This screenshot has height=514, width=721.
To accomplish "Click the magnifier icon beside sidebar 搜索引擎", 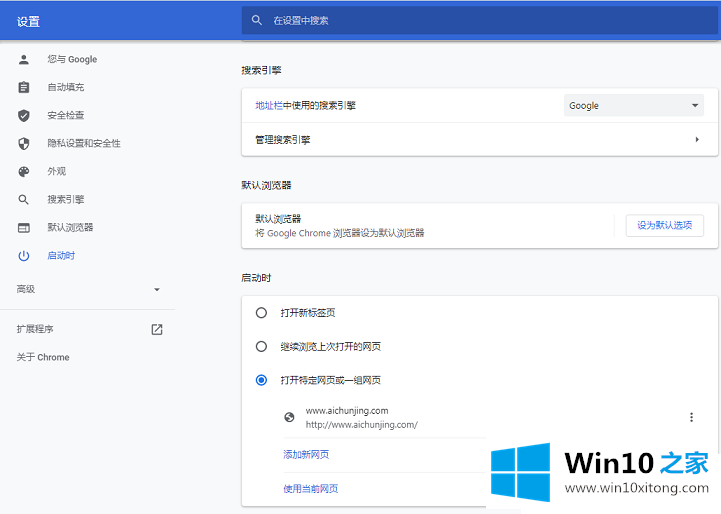I will pos(24,200).
